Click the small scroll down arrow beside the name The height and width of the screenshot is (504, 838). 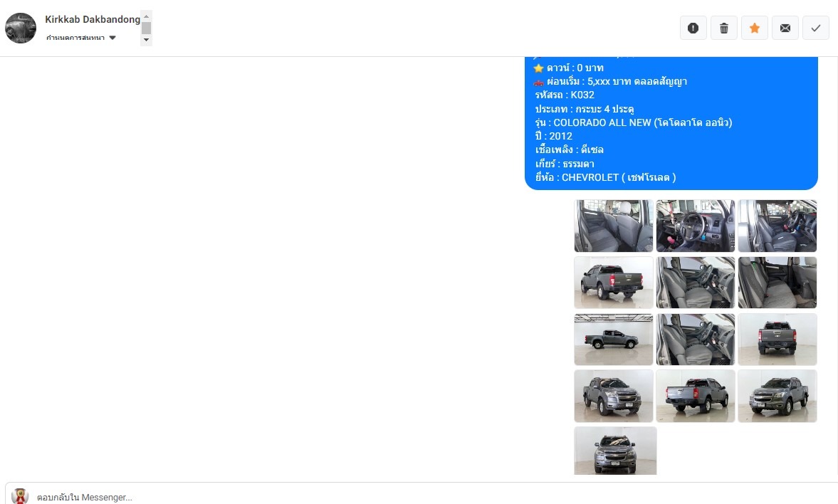click(146, 40)
